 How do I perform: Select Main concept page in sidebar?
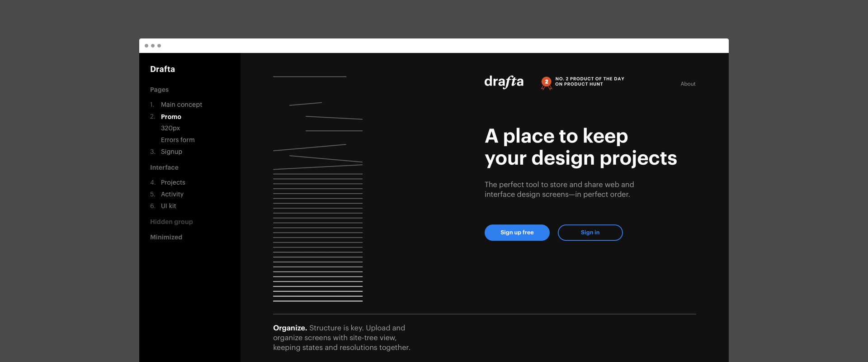(x=181, y=105)
